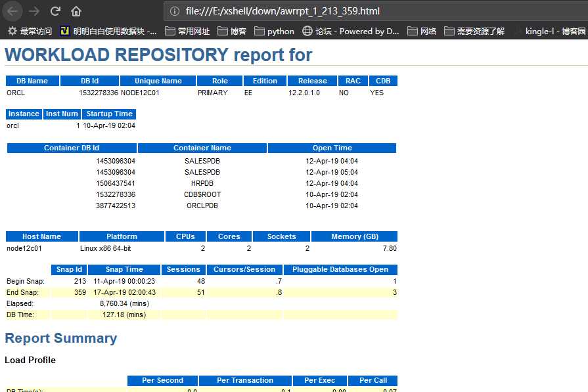This screenshot has height=392, width=588.
Task: Click the WORKLOAD REPOSITORY report for heading
Action: (158, 54)
